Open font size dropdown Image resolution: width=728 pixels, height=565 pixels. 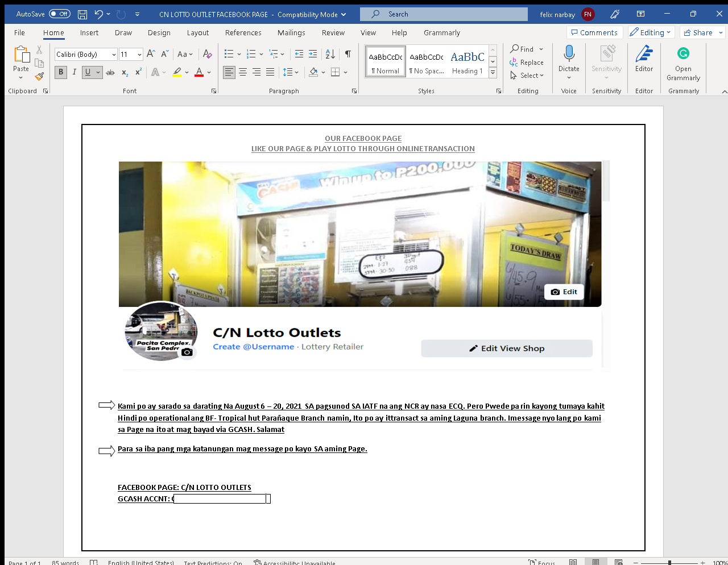click(139, 55)
